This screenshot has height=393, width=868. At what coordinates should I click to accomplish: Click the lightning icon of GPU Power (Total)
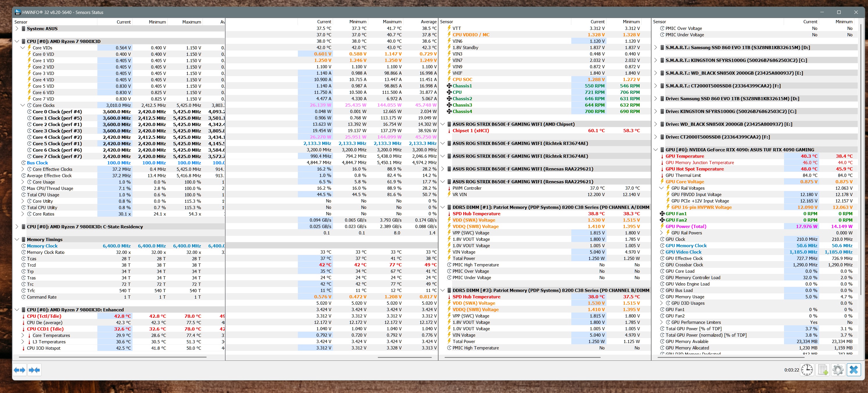coord(662,226)
